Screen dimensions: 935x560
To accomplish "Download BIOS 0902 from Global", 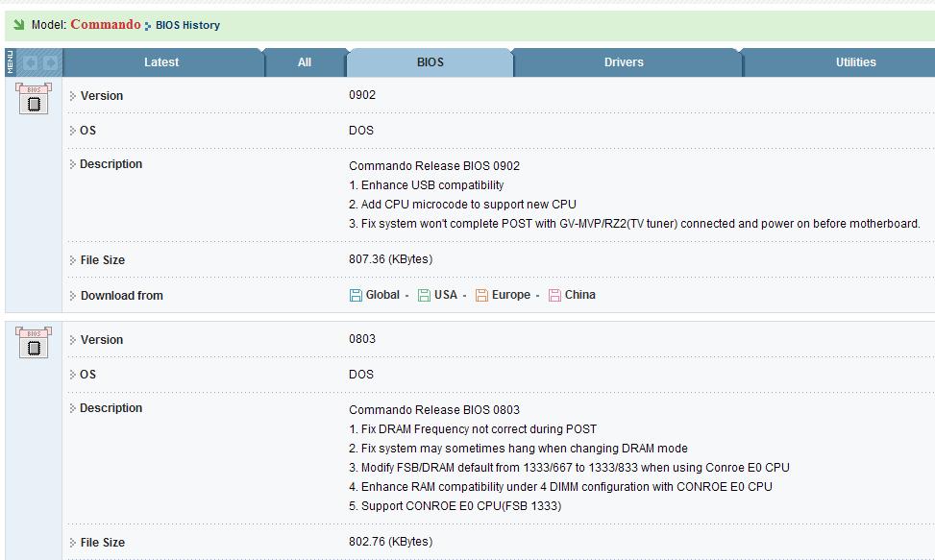I will pos(382,295).
